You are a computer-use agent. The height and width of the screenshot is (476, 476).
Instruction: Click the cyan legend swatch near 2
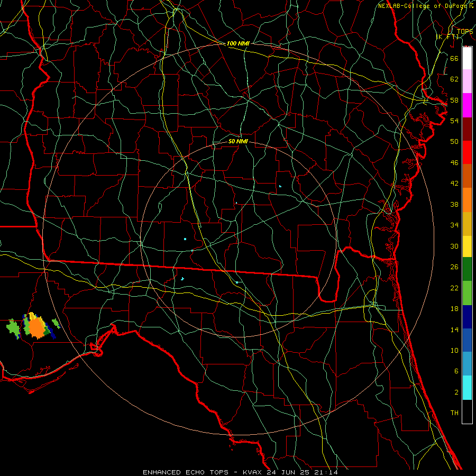coord(467,387)
